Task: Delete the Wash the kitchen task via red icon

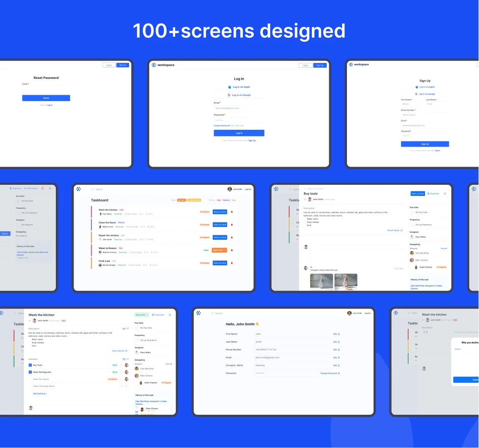Action: tap(232, 212)
